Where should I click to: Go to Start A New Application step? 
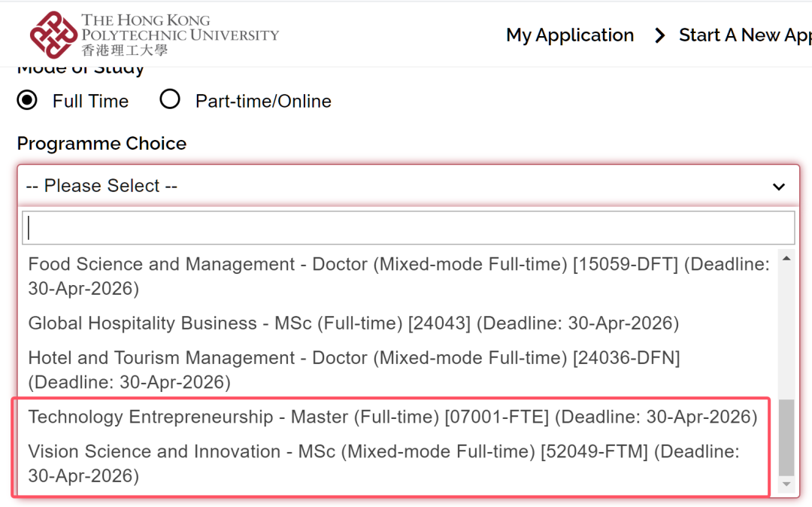point(744,35)
